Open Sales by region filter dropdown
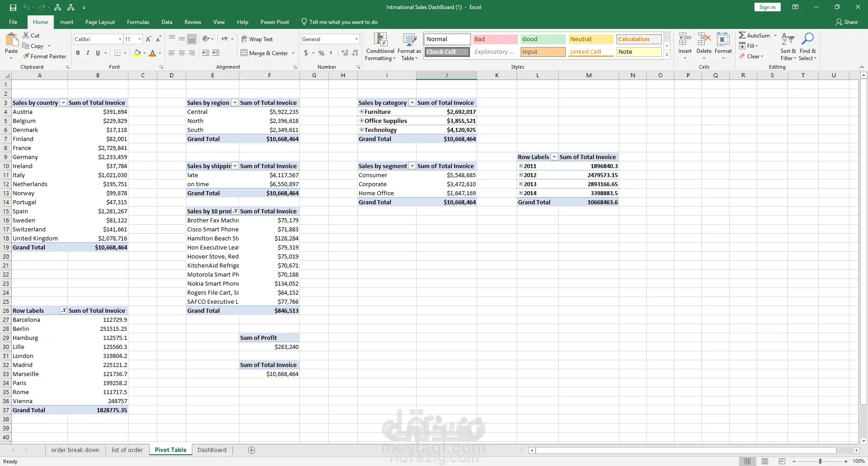 [235, 103]
